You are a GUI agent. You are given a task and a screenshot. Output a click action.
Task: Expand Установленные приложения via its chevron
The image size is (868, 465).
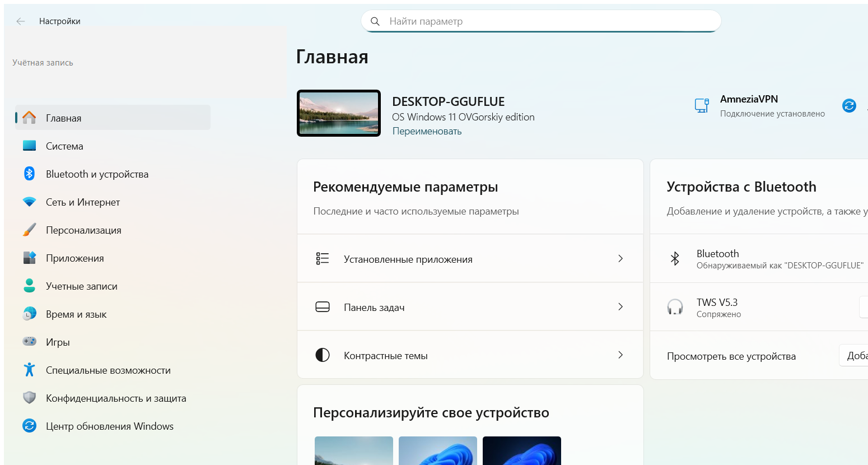coord(620,258)
